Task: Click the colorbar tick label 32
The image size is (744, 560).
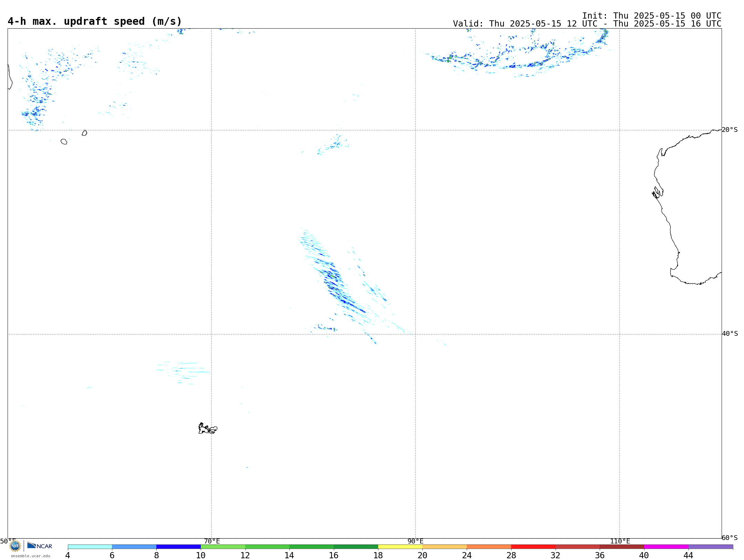Action: pyautogui.click(x=556, y=556)
